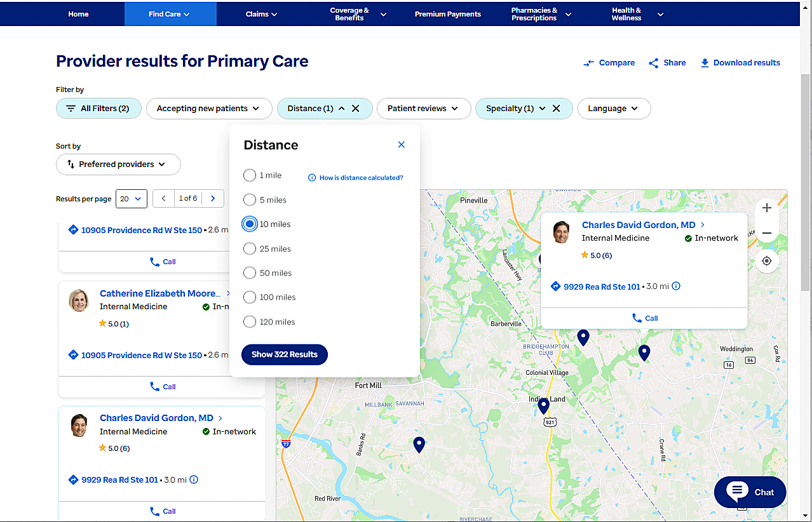Open results per page dropdown showing 20
The height and width of the screenshot is (522, 812).
point(132,199)
